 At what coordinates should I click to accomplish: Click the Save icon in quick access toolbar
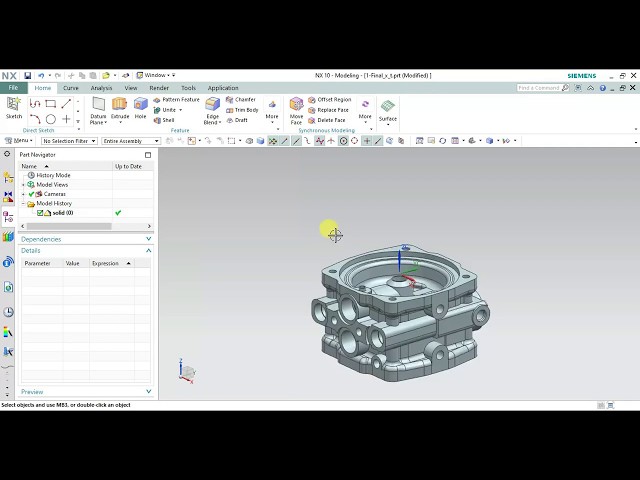27,76
